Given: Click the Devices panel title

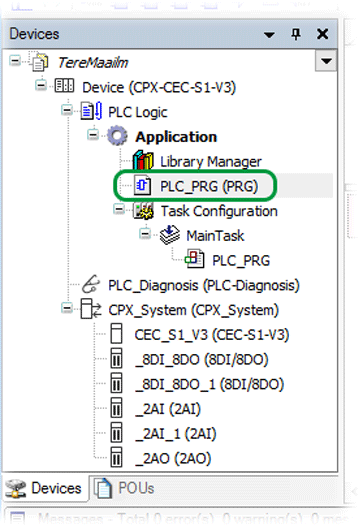Looking at the screenshot, I should click(34, 34).
